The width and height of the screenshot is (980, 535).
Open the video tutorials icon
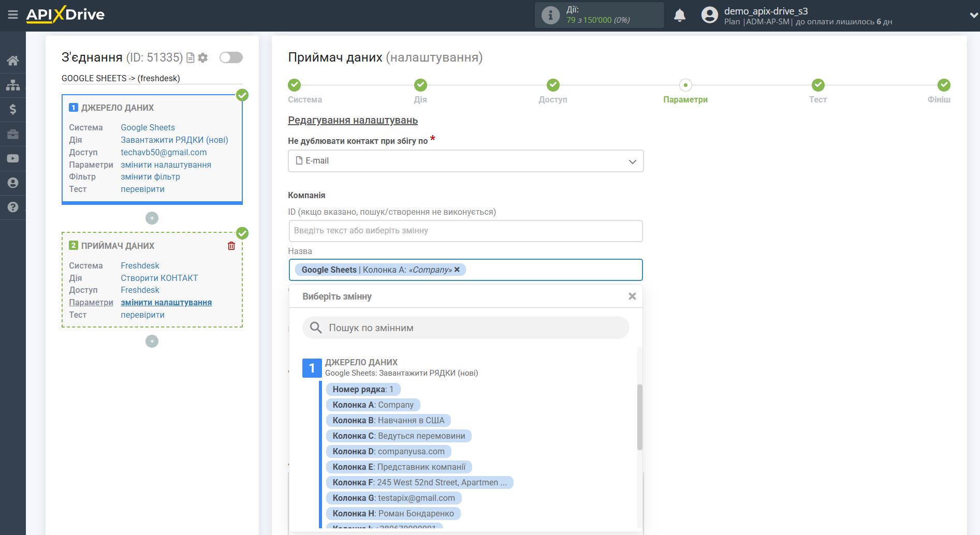pyautogui.click(x=13, y=158)
